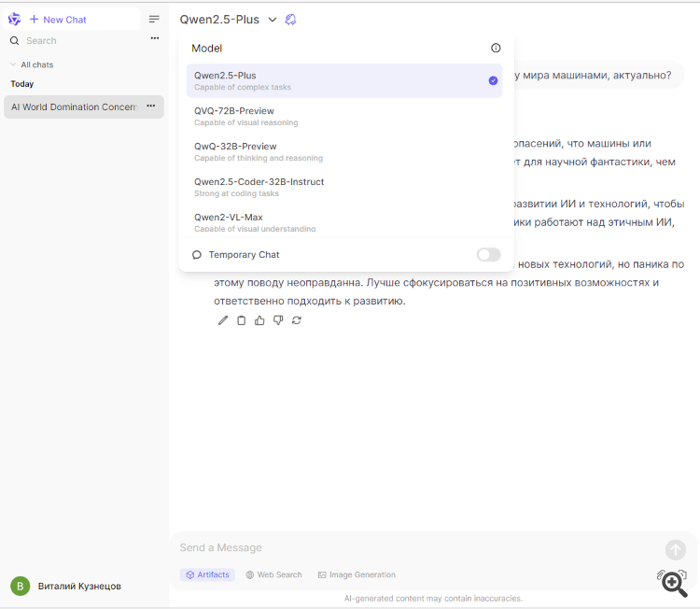Click the Send a Message input
The height and width of the screenshot is (609, 700).
click(x=417, y=547)
